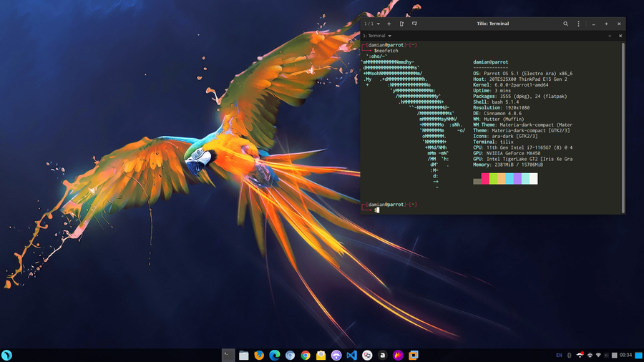Click the pink color block in neofetch output

[485, 179]
